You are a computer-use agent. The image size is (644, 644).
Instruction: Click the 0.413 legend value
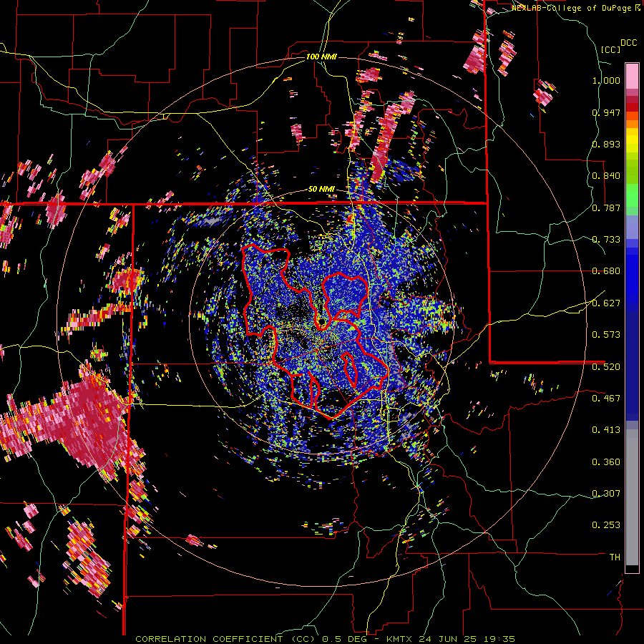(606, 430)
